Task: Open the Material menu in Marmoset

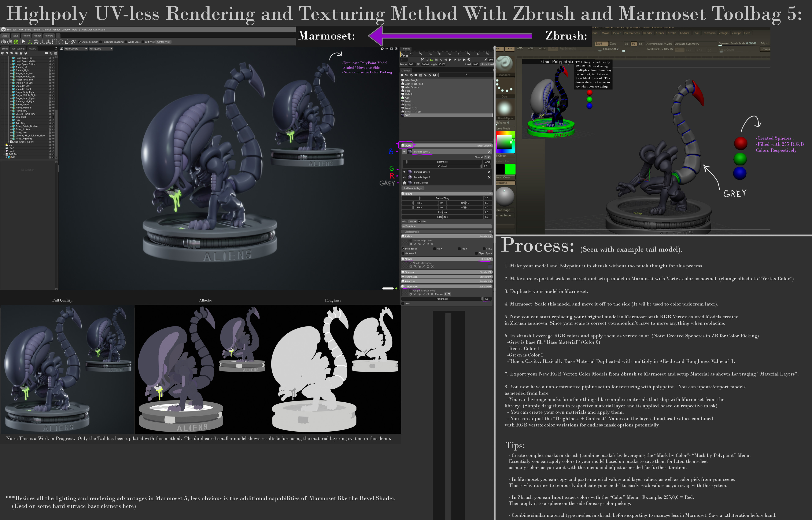Action: 47,30
